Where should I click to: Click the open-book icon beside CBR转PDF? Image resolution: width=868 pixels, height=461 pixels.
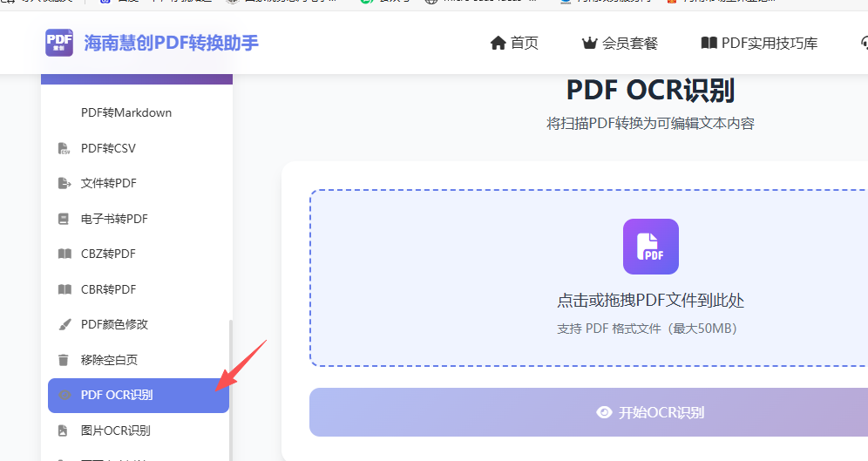pyautogui.click(x=64, y=288)
